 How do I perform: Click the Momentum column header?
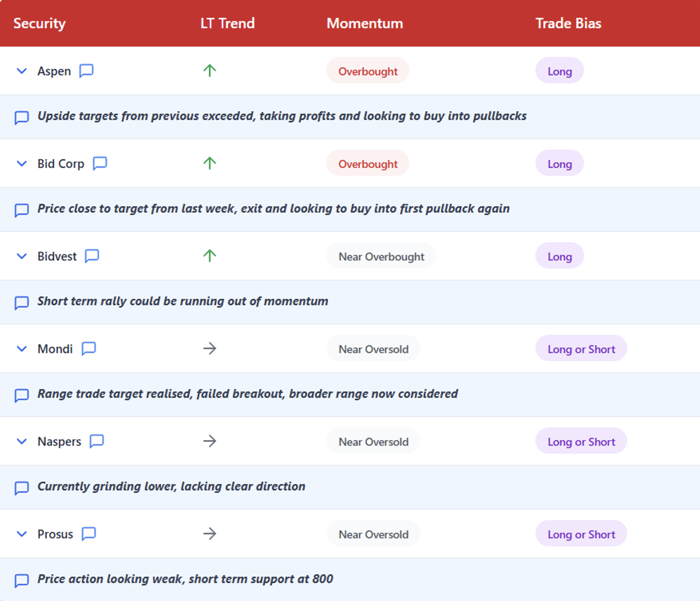(365, 23)
